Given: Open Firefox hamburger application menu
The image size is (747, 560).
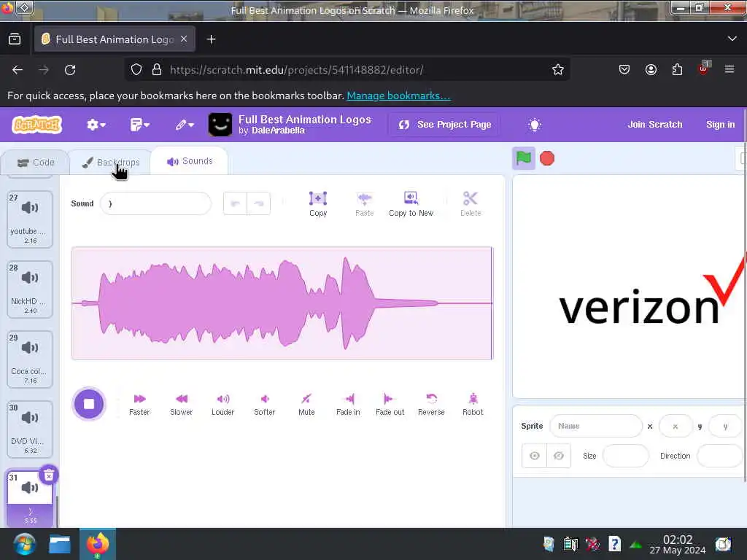Looking at the screenshot, I should [729, 70].
